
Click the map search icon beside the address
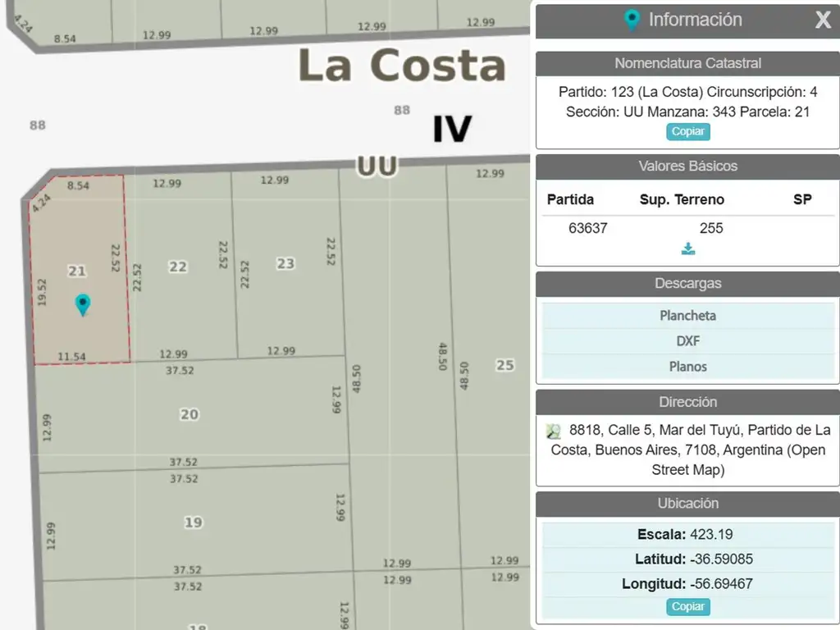pyautogui.click(x=554, y=431)
